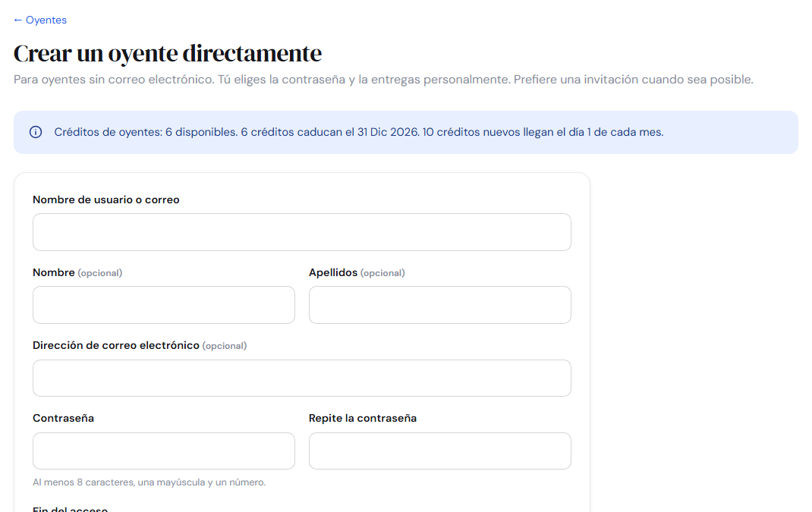The image size is (812, 512).
Task: Go back via the Oyentes link
Action: pos(40,20)
